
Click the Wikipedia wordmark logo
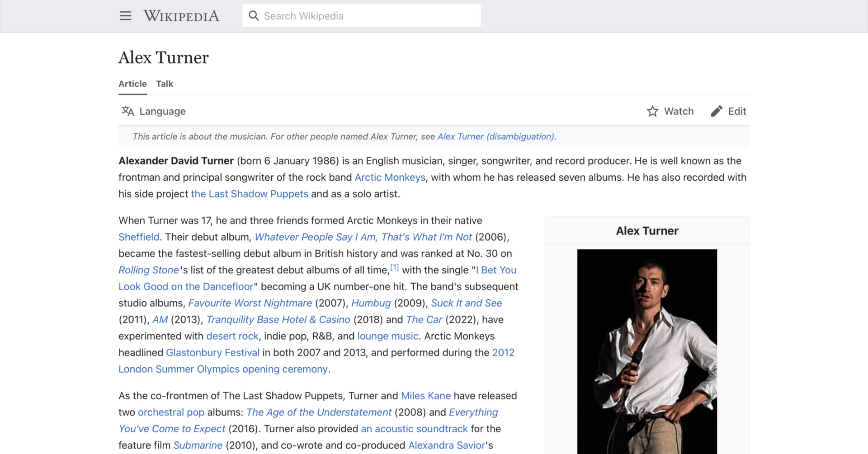coord(181,16)
